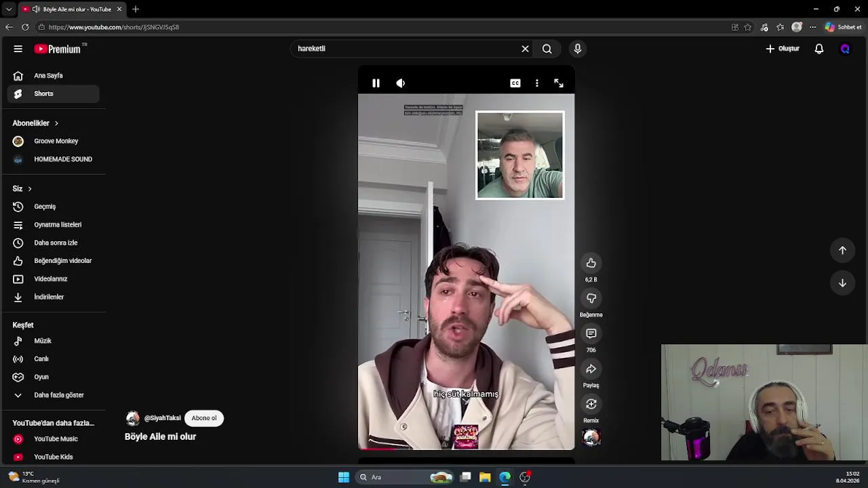Open Oyun gaming section

(x=53, y=377)
